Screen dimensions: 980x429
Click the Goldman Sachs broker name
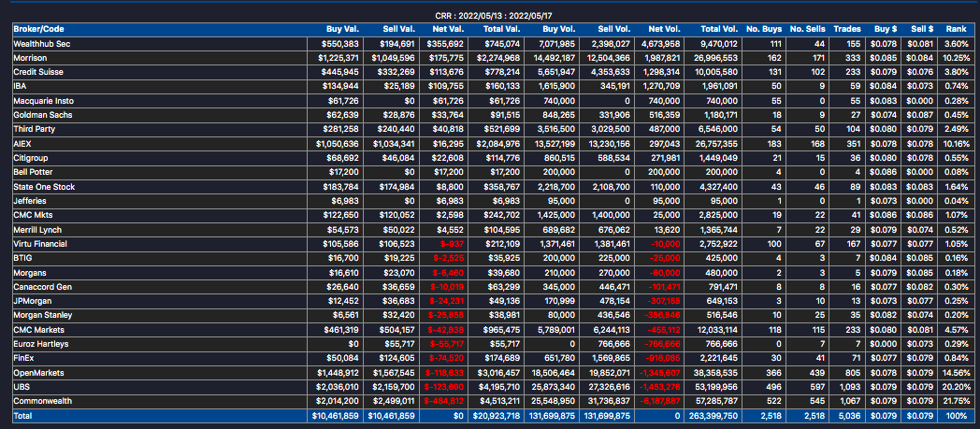point(41,115)
